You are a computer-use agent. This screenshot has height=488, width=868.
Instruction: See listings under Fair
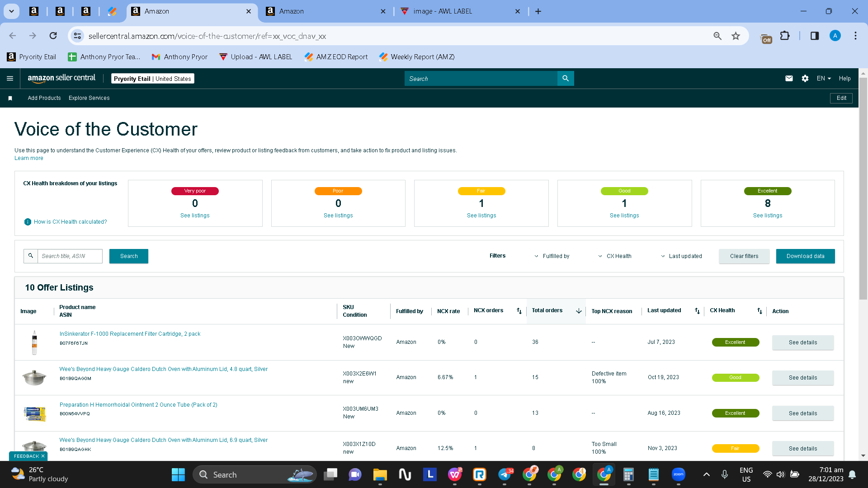click(x=481, y=216)
